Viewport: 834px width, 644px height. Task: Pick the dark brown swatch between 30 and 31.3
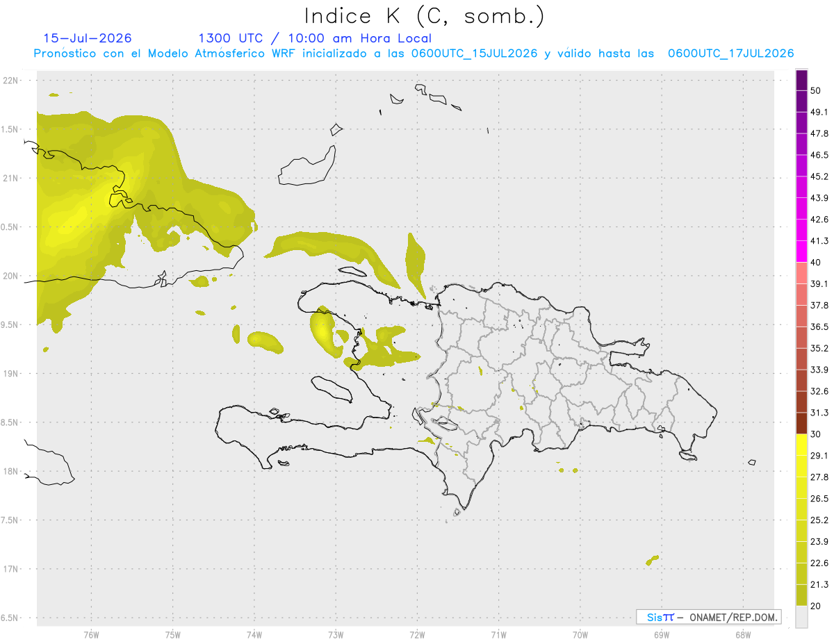[801, 423]
